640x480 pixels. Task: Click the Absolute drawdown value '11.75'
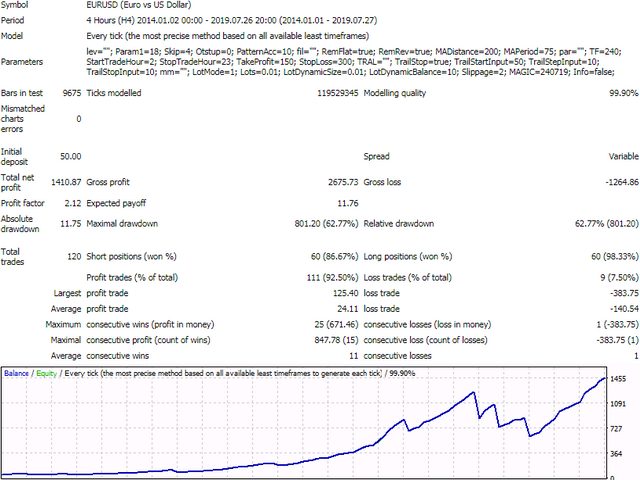[71, 224]
